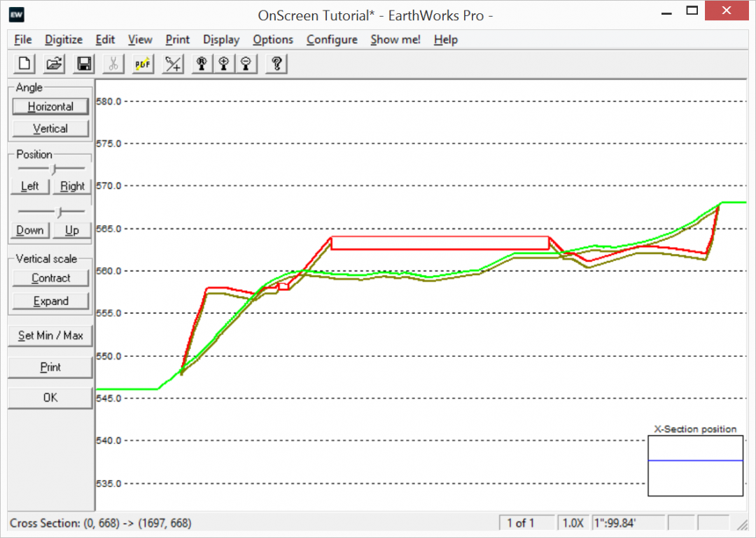This screenshot has width=756, height=538.
Task: Click the Print button in the sidebar
Action: tap(50, 367)
